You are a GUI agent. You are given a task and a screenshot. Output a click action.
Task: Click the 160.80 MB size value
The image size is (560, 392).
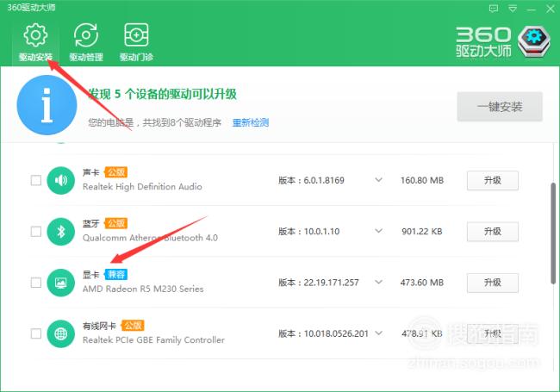422,180
